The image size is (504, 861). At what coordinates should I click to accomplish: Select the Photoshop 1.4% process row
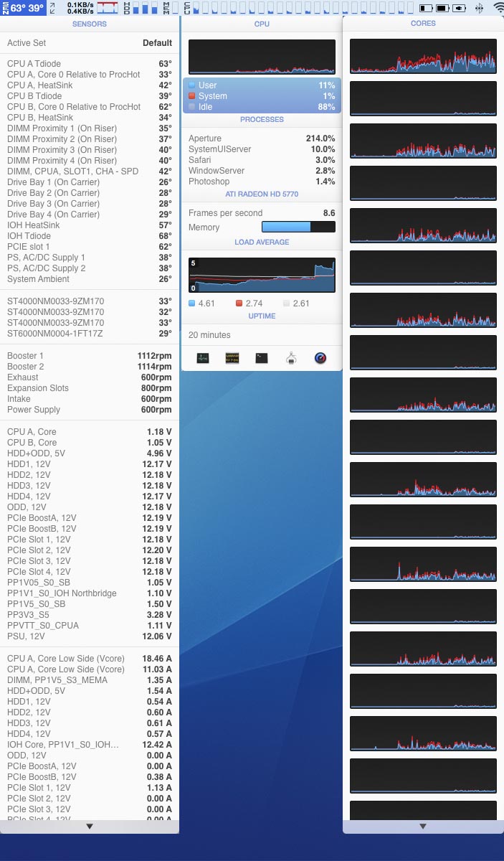tap(262, 182)
